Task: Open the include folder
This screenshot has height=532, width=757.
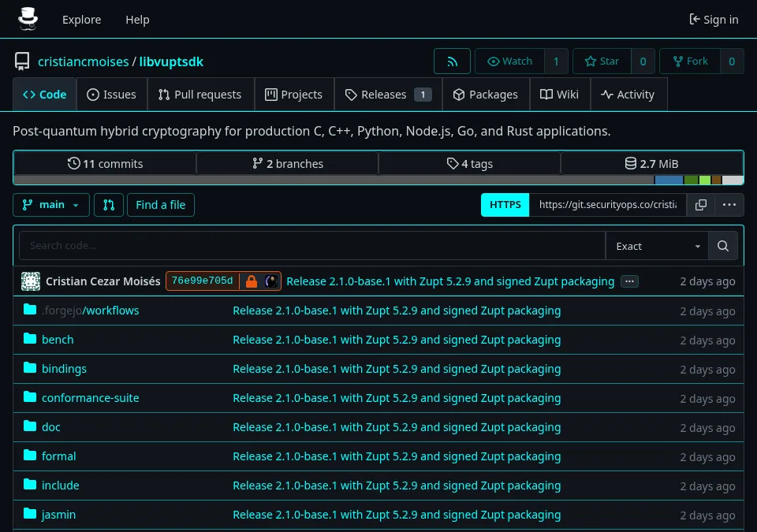Action: (61, 485)
